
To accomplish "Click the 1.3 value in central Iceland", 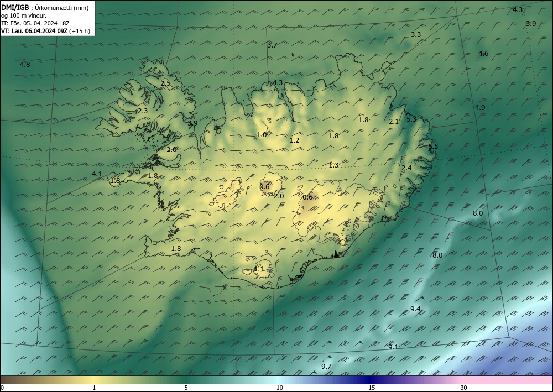I will (x=333, y=165).
